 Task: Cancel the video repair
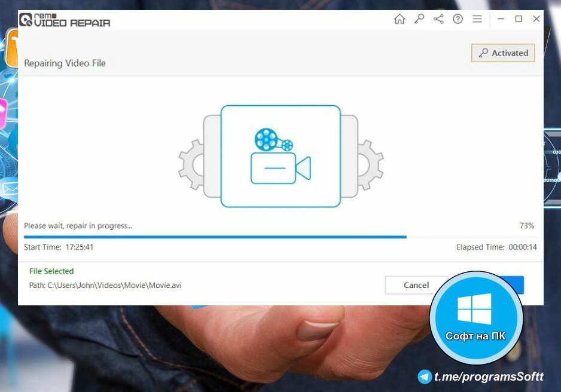coord(416,285)
